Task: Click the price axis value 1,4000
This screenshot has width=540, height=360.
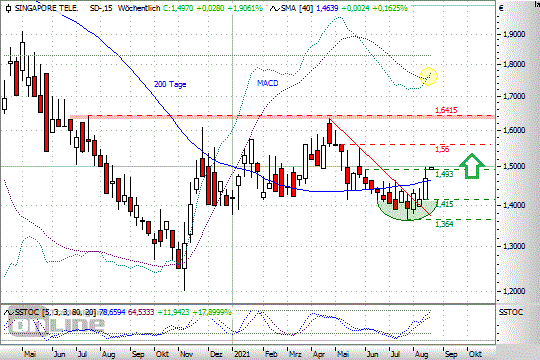Action: pos(514,205)
